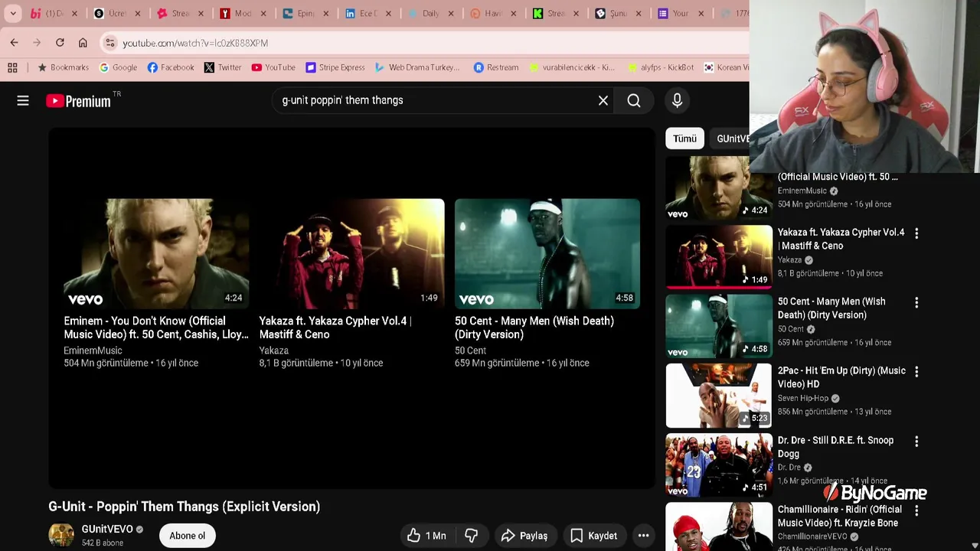
Task: Open site information icon in address bar
Action: click(x=110, y=43)
